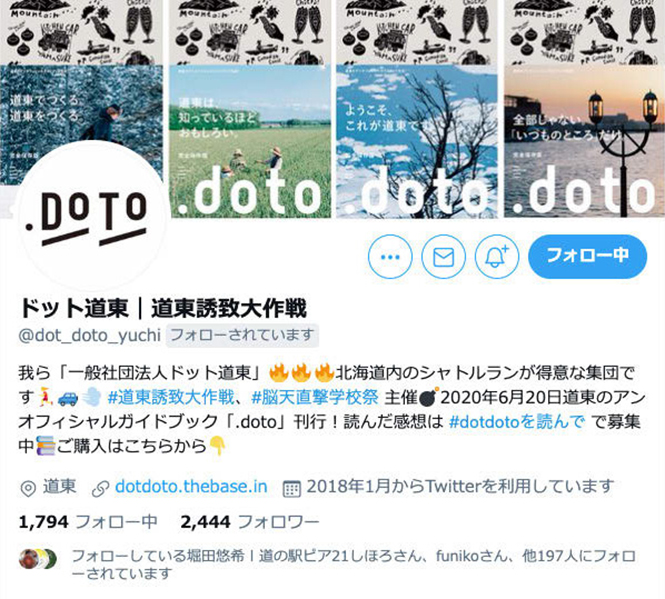
Task: Click the calendar joined-date icon
Action: pos(292,489)
